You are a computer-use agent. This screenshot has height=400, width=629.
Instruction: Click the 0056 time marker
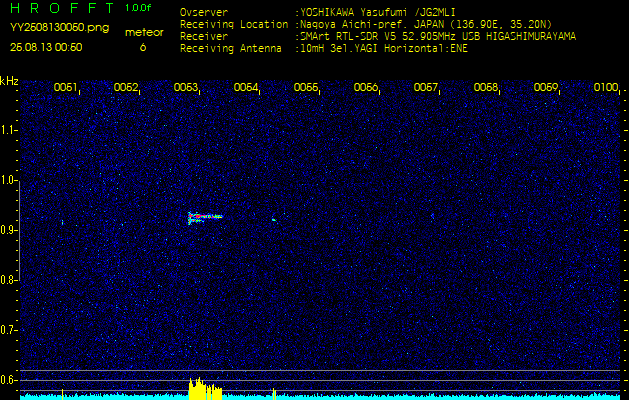(365, 87)
